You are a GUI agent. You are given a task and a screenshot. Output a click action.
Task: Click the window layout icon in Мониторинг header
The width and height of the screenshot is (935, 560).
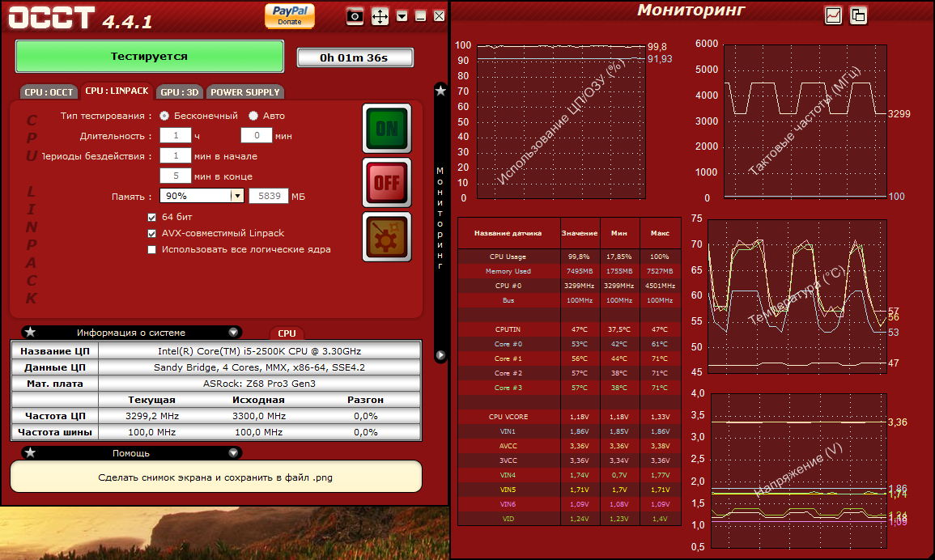pos(858,15)
